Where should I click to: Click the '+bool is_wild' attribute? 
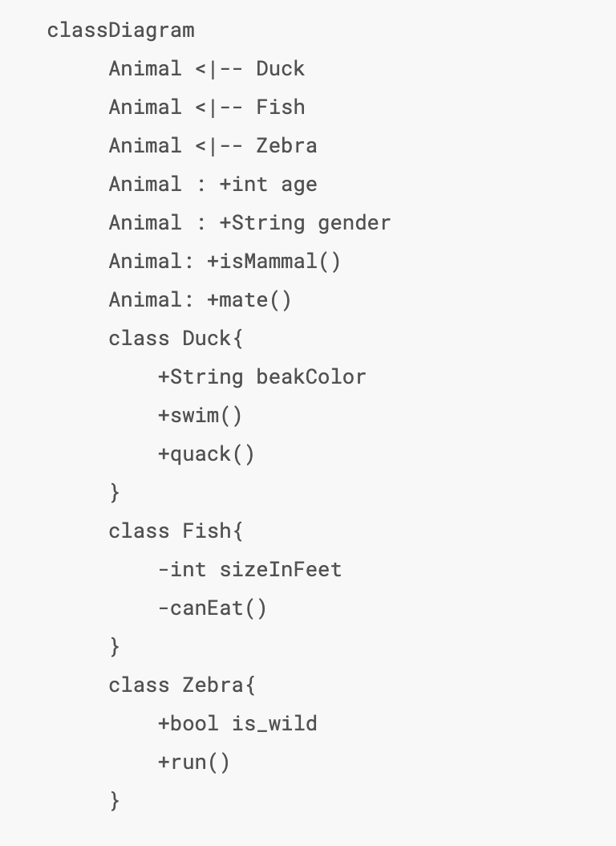pos(237,724)
